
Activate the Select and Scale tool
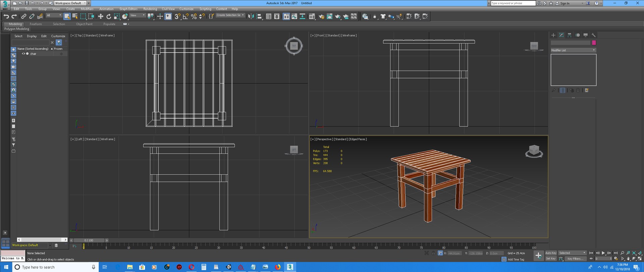117,16
